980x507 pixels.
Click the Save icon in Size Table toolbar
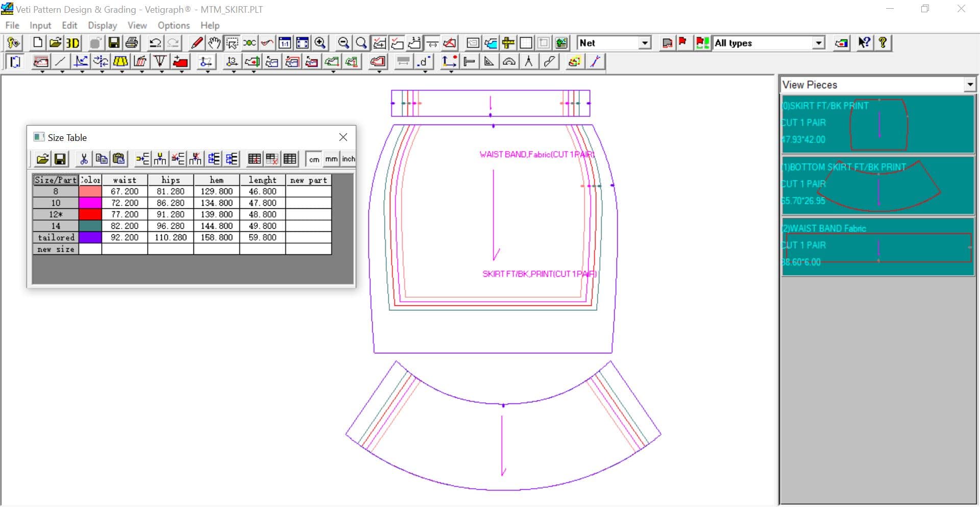[60, 159]
